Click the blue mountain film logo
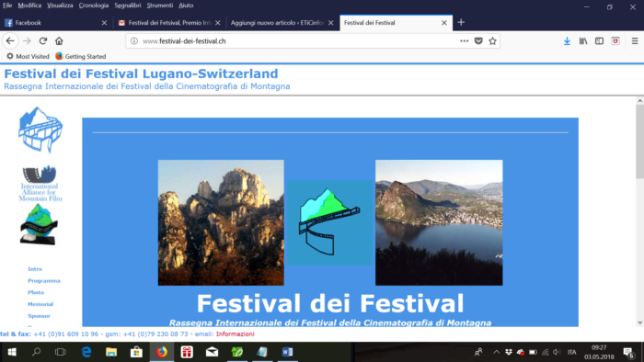 click(x=40, y=130)
